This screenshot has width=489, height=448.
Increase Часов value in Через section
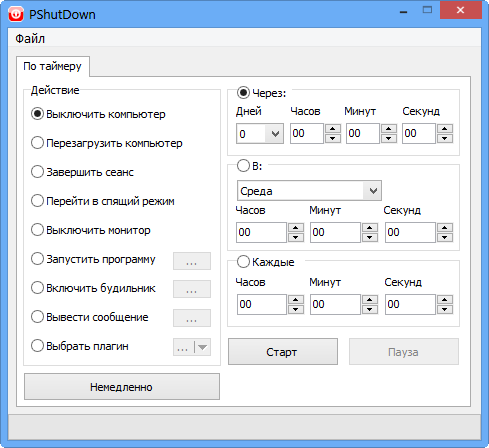333,129
